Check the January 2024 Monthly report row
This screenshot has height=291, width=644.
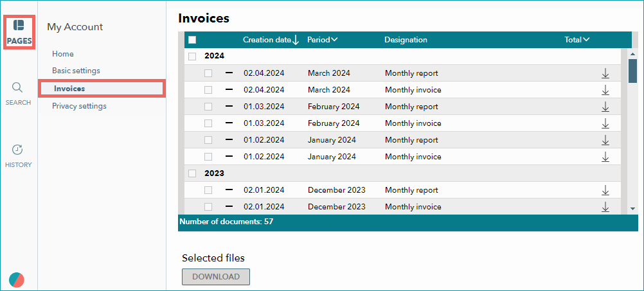click(x=208, y=140)
